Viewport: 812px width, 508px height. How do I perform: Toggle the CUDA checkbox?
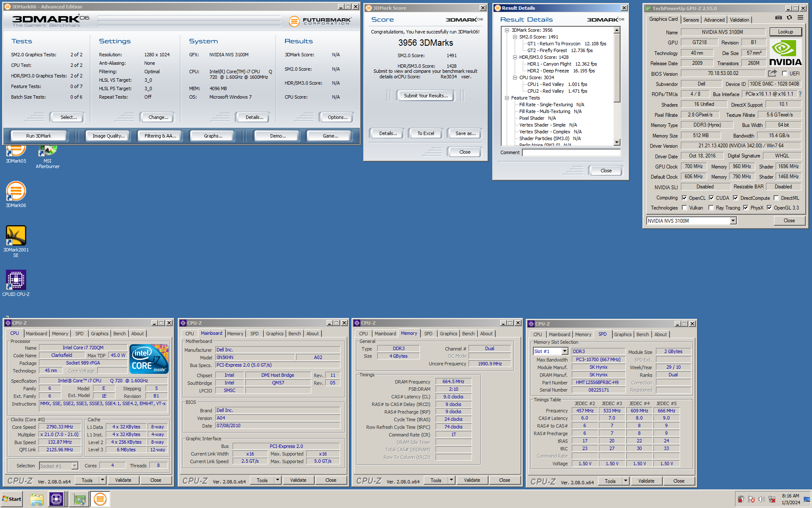[711, 198]
